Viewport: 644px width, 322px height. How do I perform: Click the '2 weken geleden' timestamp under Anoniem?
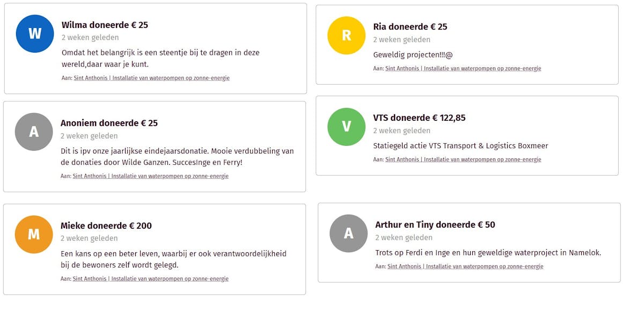pos(89,136)
